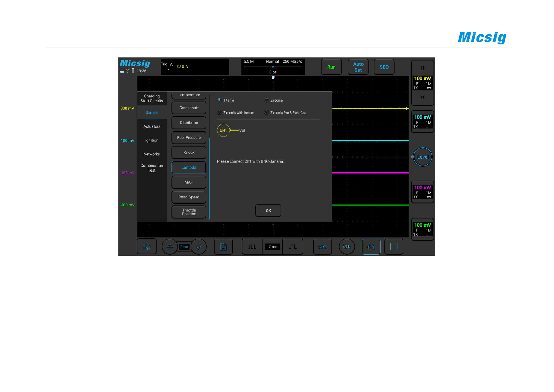Select the Zirconia radio button
The height and width of the screenshot is (392, 554).
(x=266, y=100)
